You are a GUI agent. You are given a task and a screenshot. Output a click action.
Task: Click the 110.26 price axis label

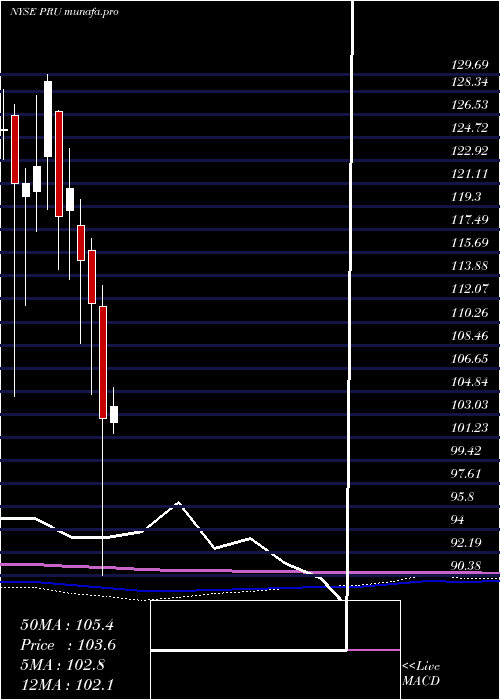click(x=470, y=313)
